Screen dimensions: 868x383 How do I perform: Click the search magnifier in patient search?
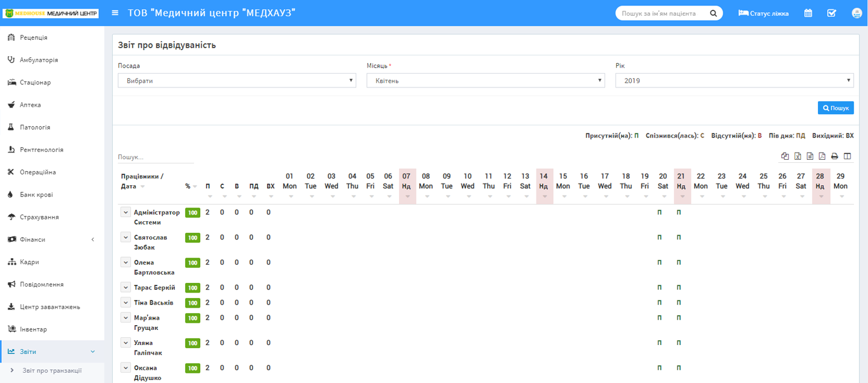click(x=713, y=13)
